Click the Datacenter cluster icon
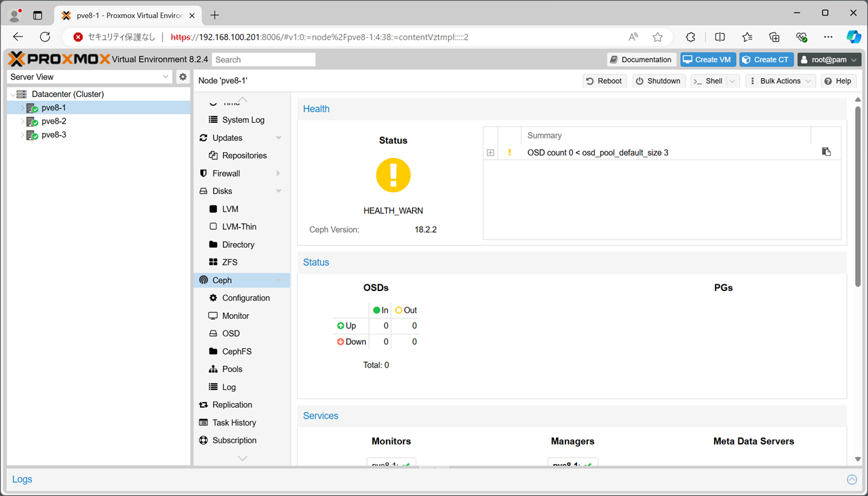The height and width of the screenshot is (496, 868). 22,94
